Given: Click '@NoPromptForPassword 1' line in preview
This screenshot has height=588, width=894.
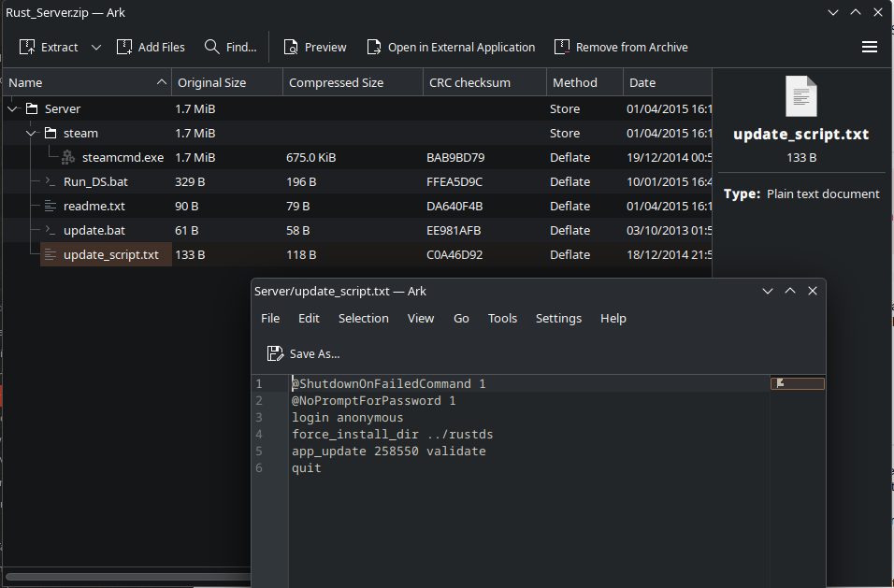Looking at the screenshot, I should click(373, 401).
